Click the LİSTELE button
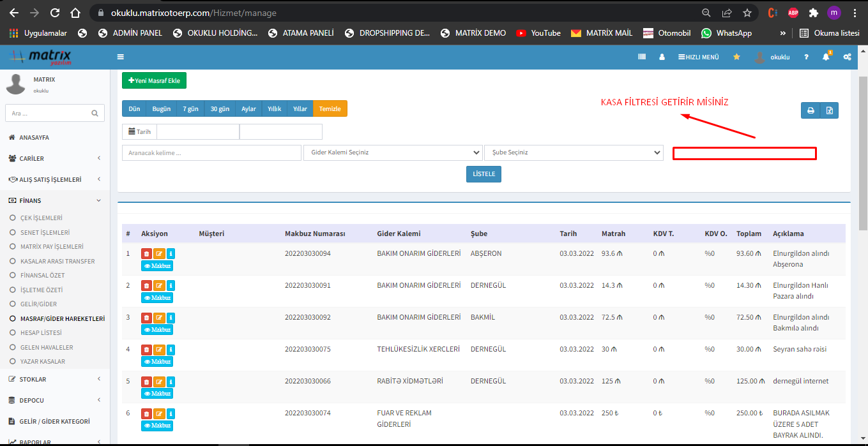The height and width of the screenshot is (446, 868). click(x=483, y=174)
